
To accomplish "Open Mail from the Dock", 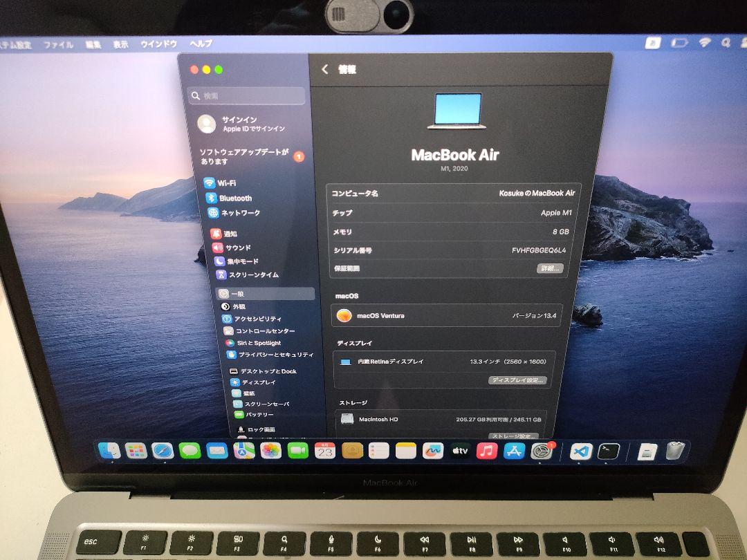I will pos(216,451).
